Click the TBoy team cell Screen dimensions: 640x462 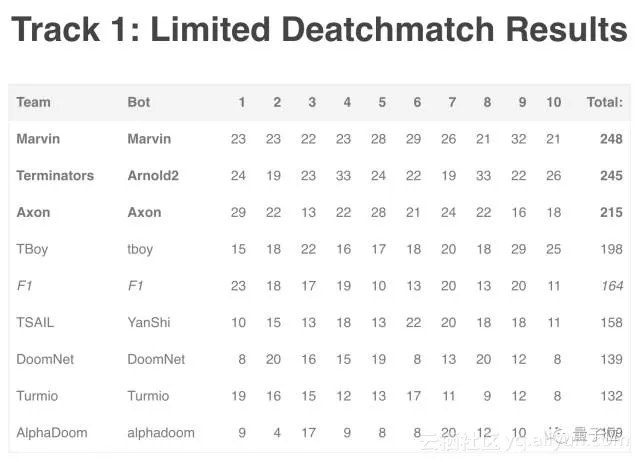coord(32,249)
